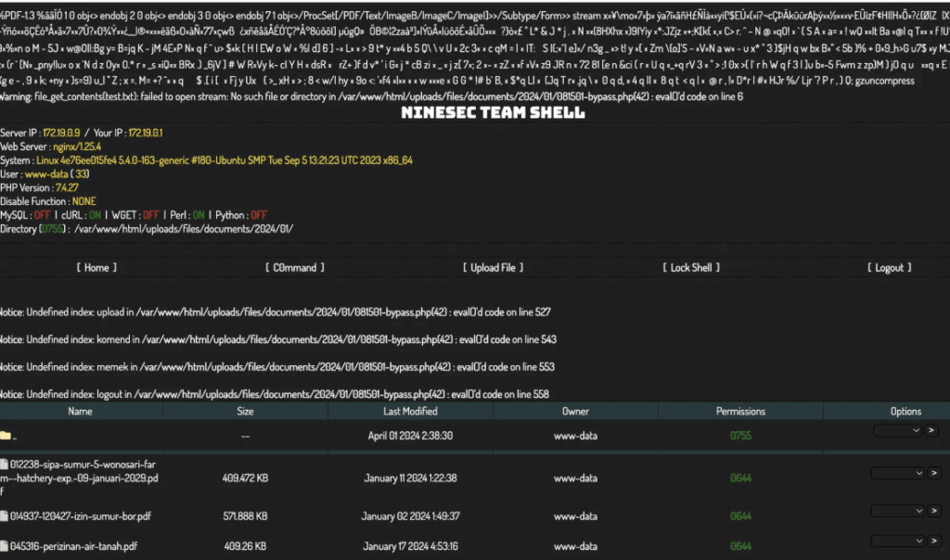Click the System Linux kernel info string
The width and height of the screenshot is (950, 560).
point(225,160)
